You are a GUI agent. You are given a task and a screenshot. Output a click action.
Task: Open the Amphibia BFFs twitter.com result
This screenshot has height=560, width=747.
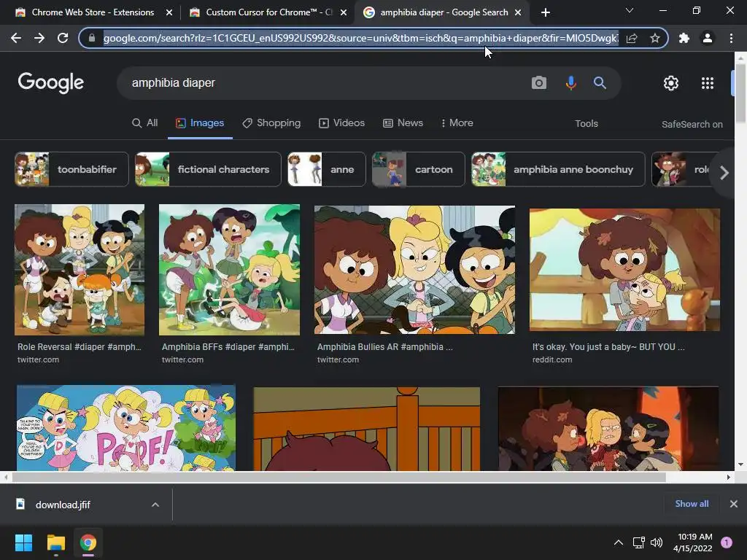228,352
